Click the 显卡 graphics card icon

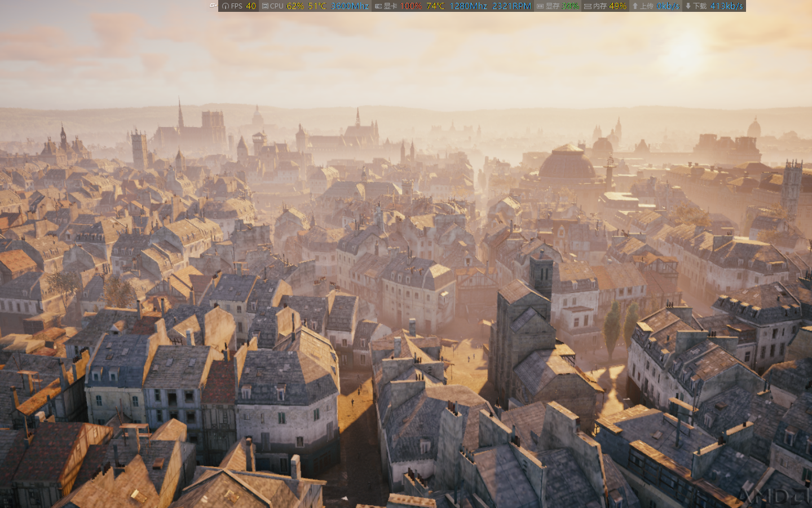coord(378,6)
